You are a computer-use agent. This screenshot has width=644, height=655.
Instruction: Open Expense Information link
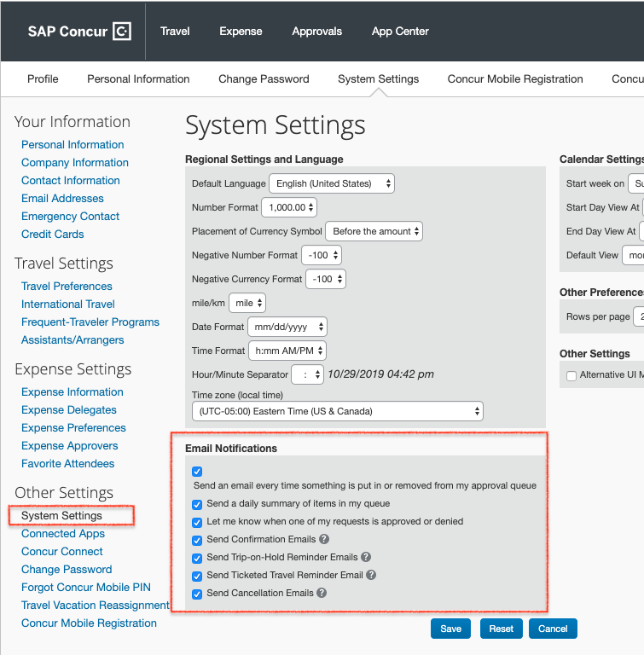(x=73, y=391)
